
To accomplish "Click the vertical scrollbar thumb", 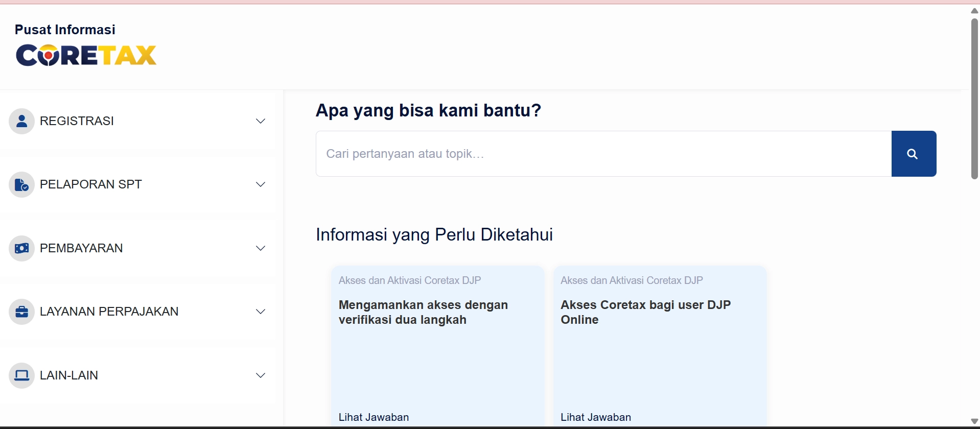I will 974,97.
